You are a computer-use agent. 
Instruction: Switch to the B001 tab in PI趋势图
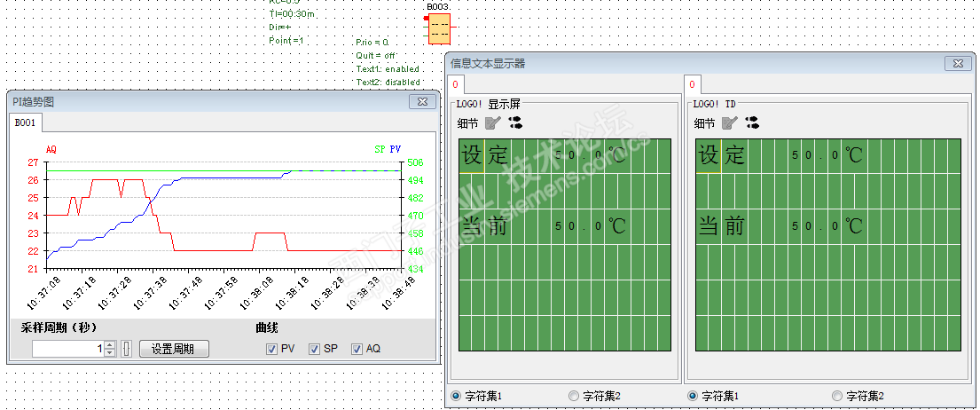25,122
